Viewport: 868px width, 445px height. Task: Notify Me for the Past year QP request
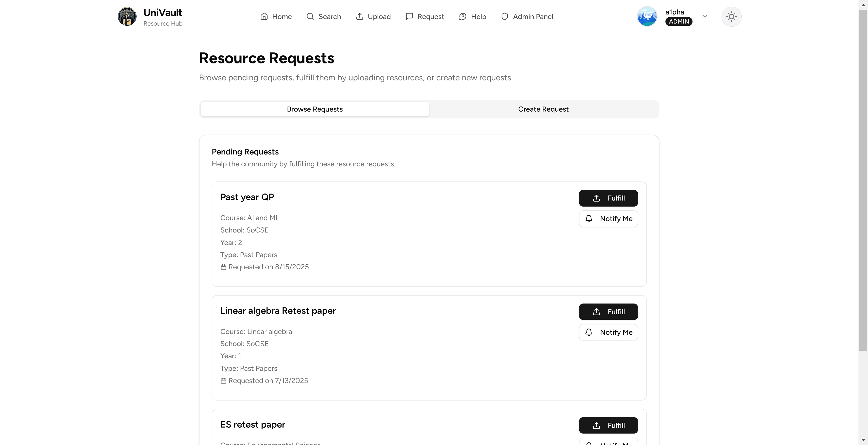[608, 219]
